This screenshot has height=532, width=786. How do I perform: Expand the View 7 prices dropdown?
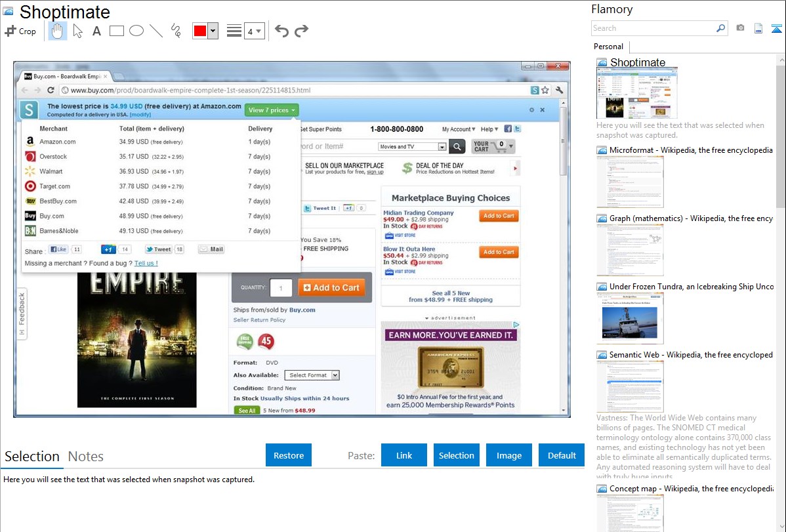tap(272, 110)
